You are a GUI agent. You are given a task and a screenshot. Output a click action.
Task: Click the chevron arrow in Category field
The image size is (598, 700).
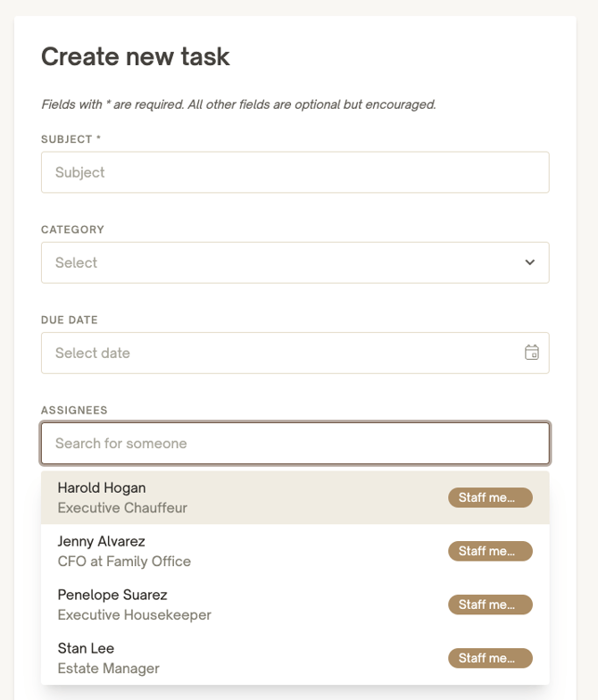pos(530,262)
